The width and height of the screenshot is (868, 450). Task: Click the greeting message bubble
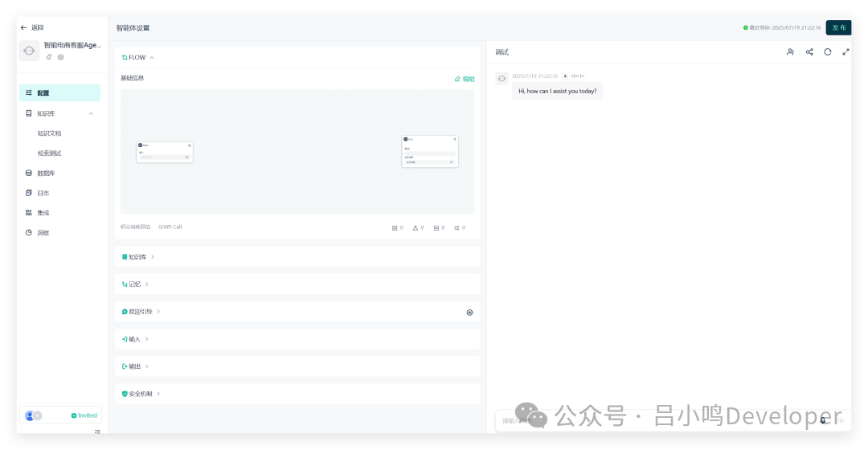pos(558,91)
